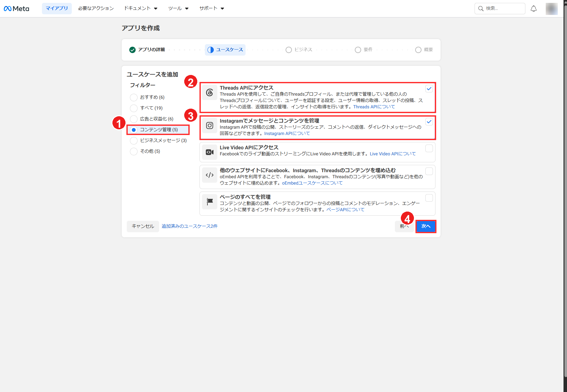Click the 次へ button
The image size is (567, 392).
426,226
